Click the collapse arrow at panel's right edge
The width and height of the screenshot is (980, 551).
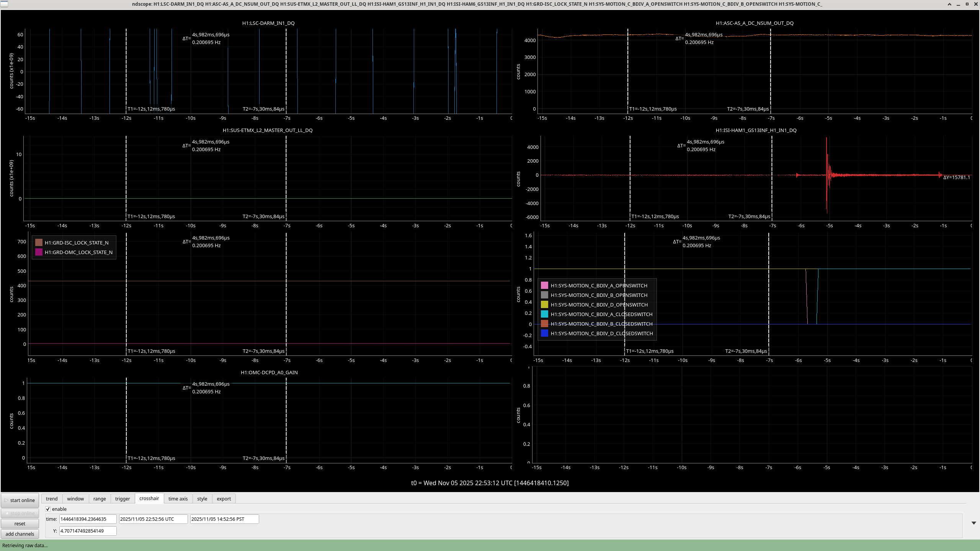(973, 523)
